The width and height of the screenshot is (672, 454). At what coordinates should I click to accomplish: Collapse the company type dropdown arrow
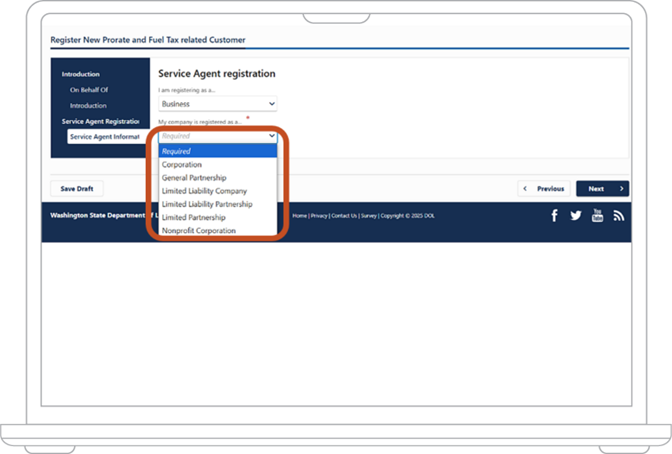coord(272,136)
